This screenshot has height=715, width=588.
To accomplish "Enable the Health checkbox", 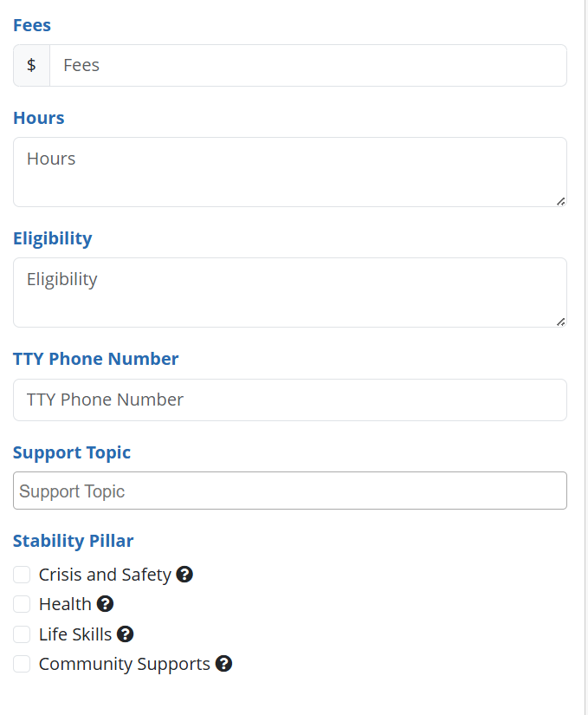I will coord(22,604).
